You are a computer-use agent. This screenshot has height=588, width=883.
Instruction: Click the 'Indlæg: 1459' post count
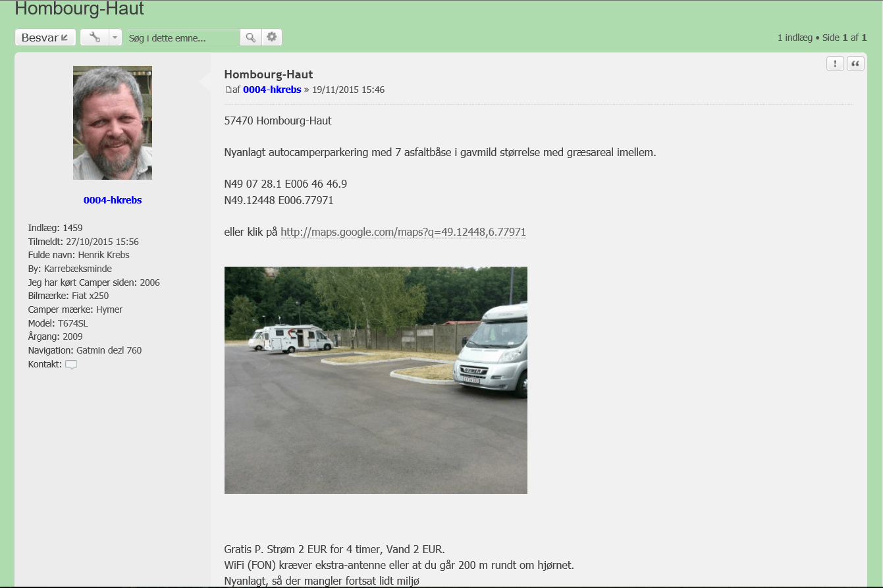[x=55, y=228]
